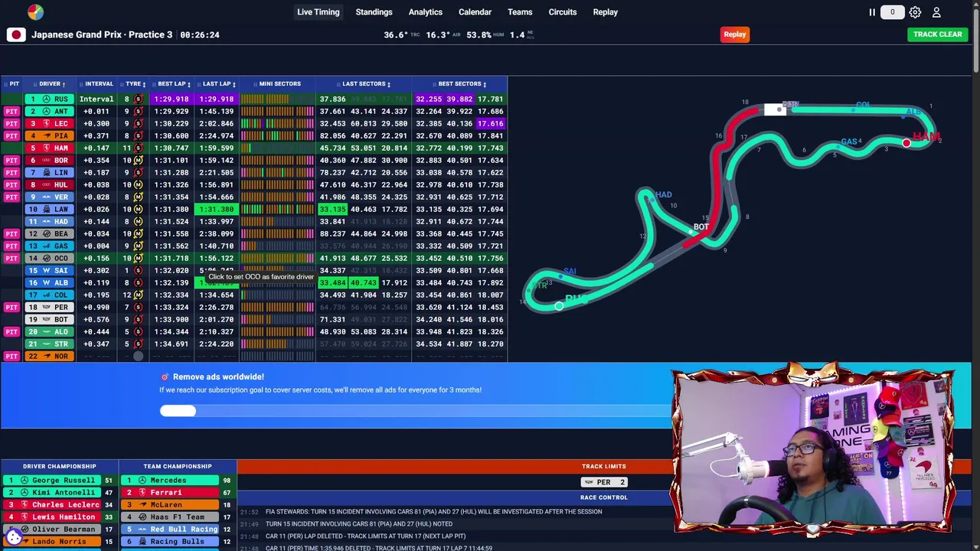Viewport: 980px width, 551px height.
Task: Open the Standings page
Action: click(x=374, y=12)
